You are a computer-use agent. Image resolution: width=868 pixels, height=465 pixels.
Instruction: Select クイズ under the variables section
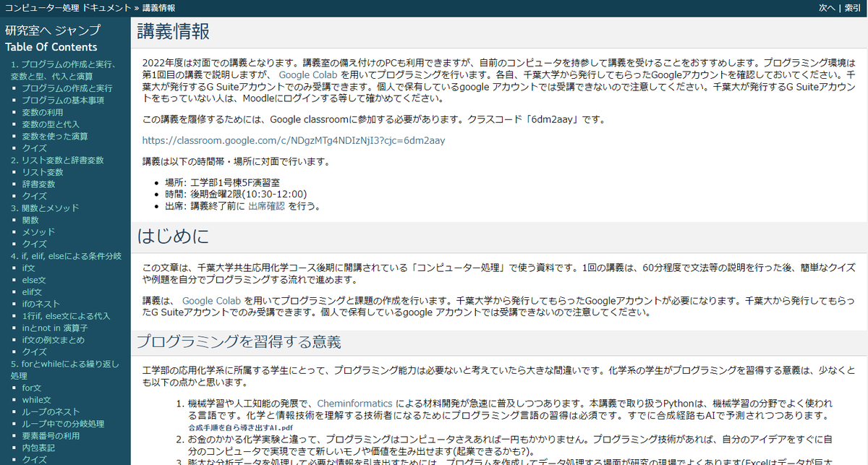[34, 148]
